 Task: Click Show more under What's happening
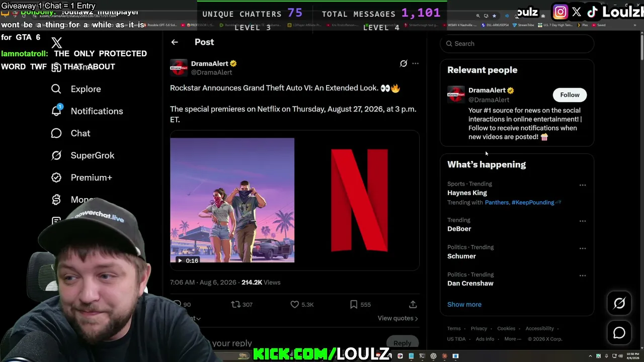[x=464, y=304]
